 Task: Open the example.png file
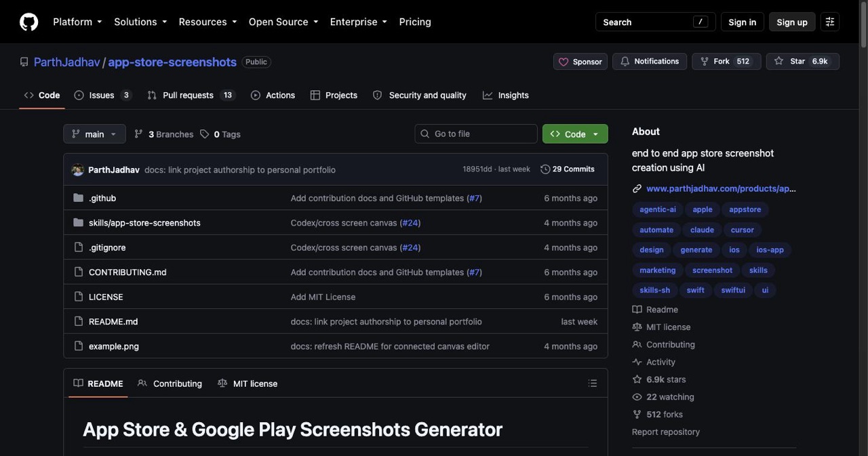pyautogui.click(x=114, y=346)
